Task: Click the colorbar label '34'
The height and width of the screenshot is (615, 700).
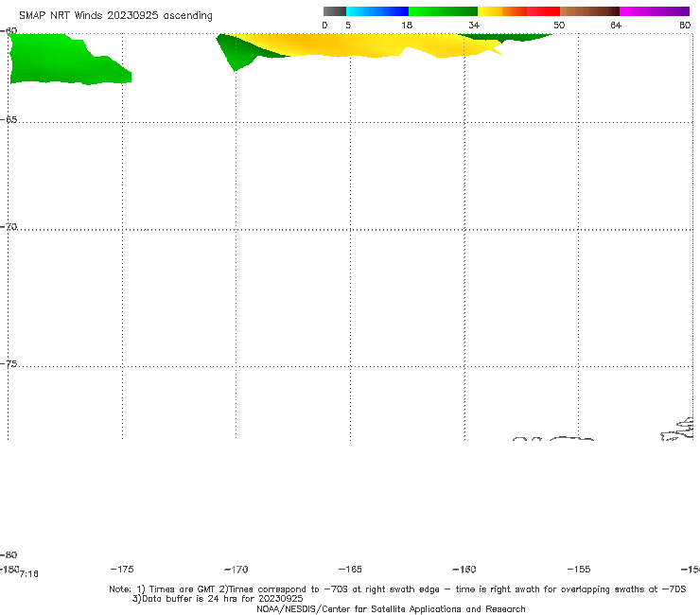Action: point(474,26)
